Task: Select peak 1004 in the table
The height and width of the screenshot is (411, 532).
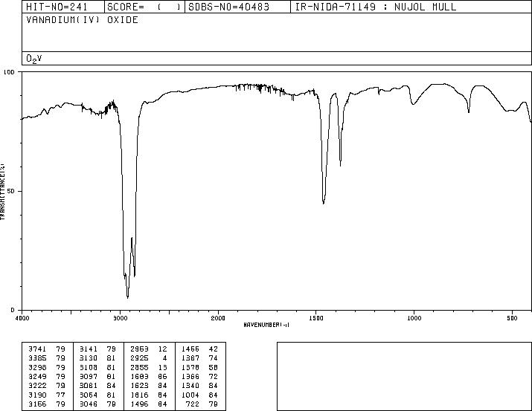Action: point(190,395)
